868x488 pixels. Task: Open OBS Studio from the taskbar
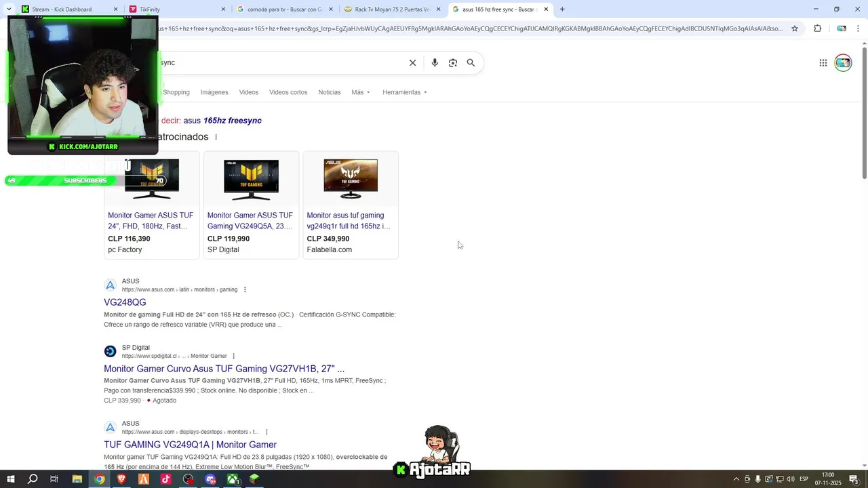[x=188, y=479]
